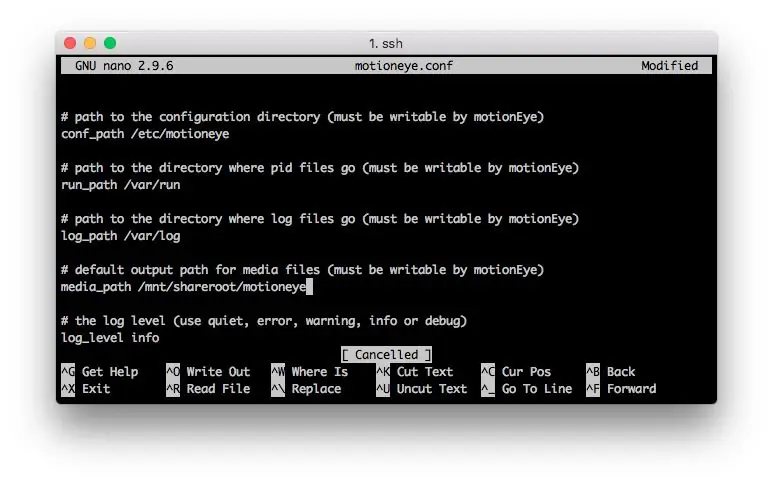The height and width of the screenshot is (484, 773).
Task: Click the 'Modified' status indicator
Action: (x=669, y=66)
